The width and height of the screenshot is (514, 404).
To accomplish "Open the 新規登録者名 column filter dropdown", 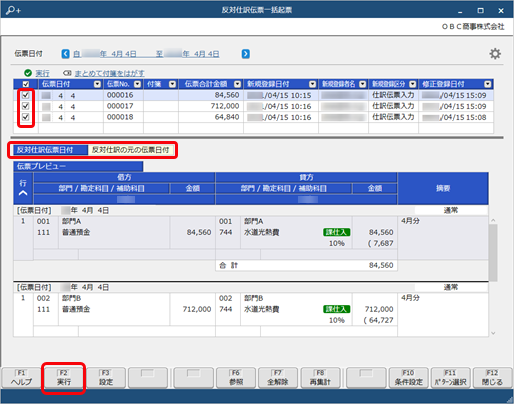I will 363,84.
